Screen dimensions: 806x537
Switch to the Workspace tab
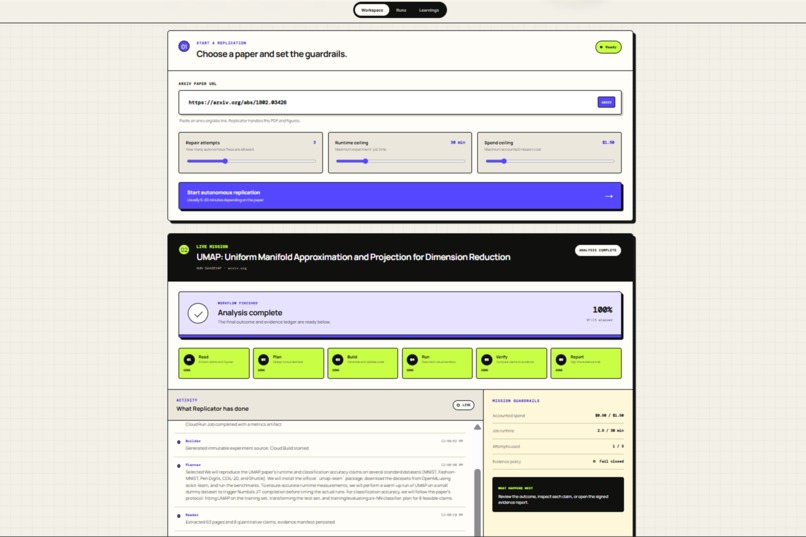[x=372, y=10]
